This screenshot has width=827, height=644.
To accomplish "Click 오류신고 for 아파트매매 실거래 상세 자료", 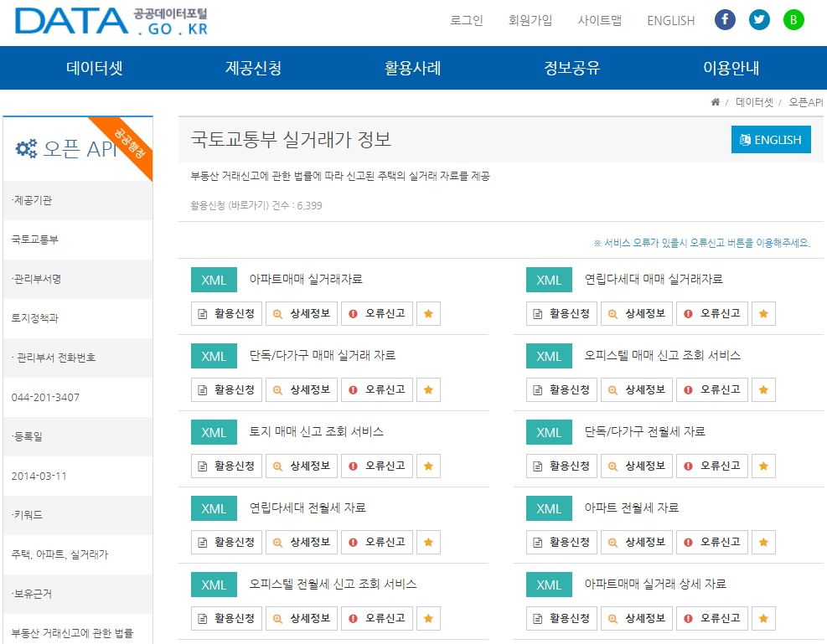I will 712,618.
